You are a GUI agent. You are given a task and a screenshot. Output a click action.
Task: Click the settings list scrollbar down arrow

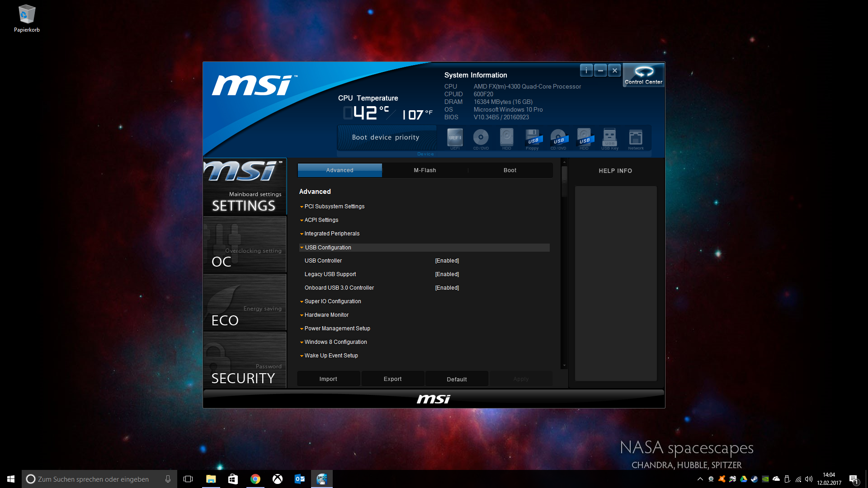pyautogui.click(x=564, y=366)
